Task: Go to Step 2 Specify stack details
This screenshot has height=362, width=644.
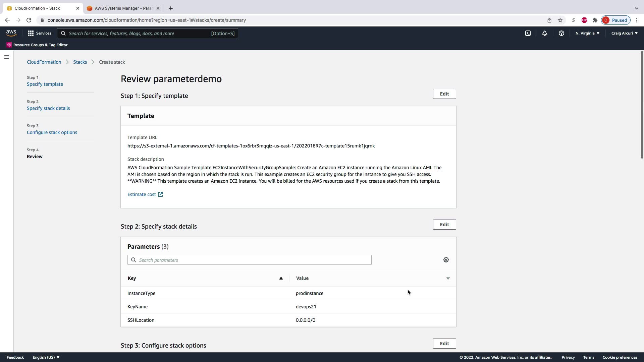Action: pyautogui.click(x=48, y=108)
